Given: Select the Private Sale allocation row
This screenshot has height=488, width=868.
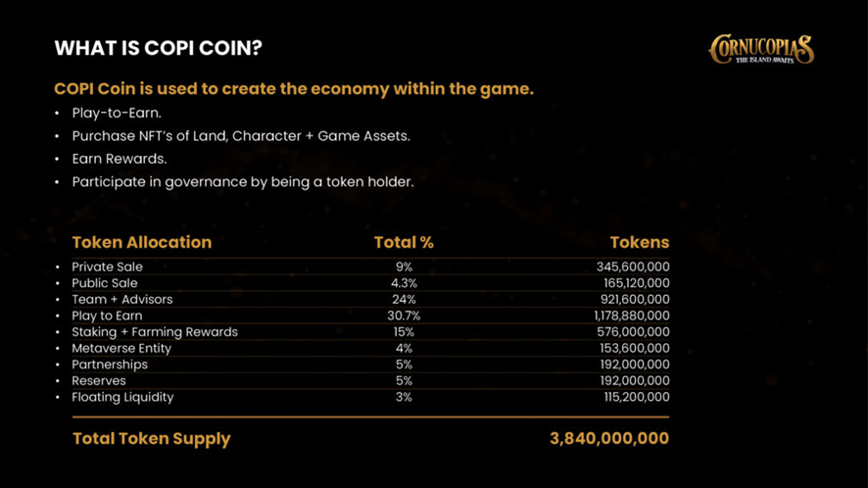Looking at the screenshot, I should coord(370,267).
